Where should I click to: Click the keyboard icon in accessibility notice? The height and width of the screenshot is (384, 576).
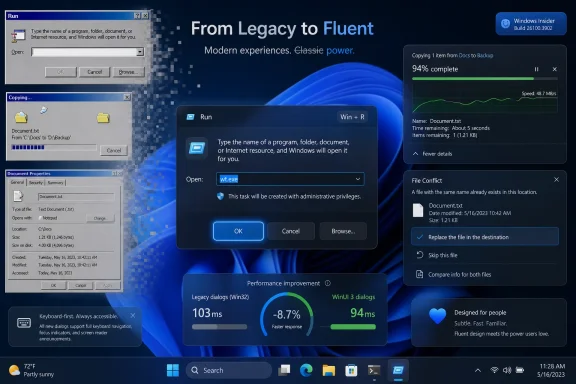[24, 323]
